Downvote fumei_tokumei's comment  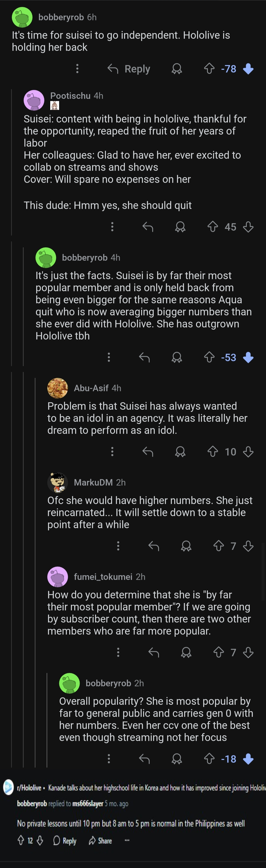point(248,652)
